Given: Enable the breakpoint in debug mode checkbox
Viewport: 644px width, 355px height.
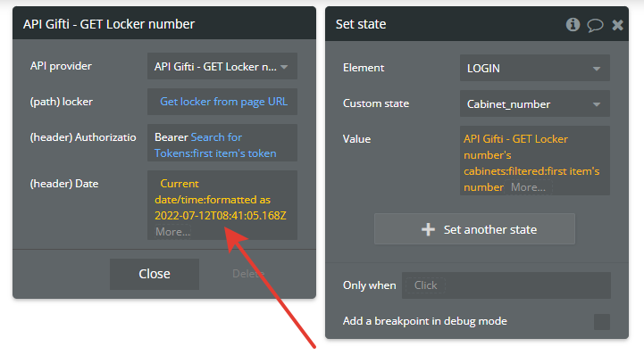Looking at the screenshot, I should coord(602,321).
